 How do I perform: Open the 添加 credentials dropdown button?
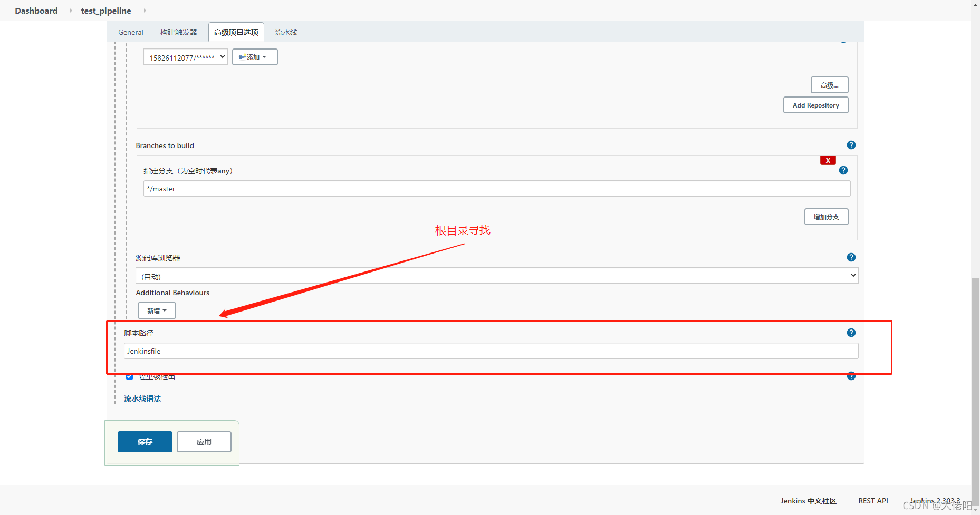[x=255, y=57]
